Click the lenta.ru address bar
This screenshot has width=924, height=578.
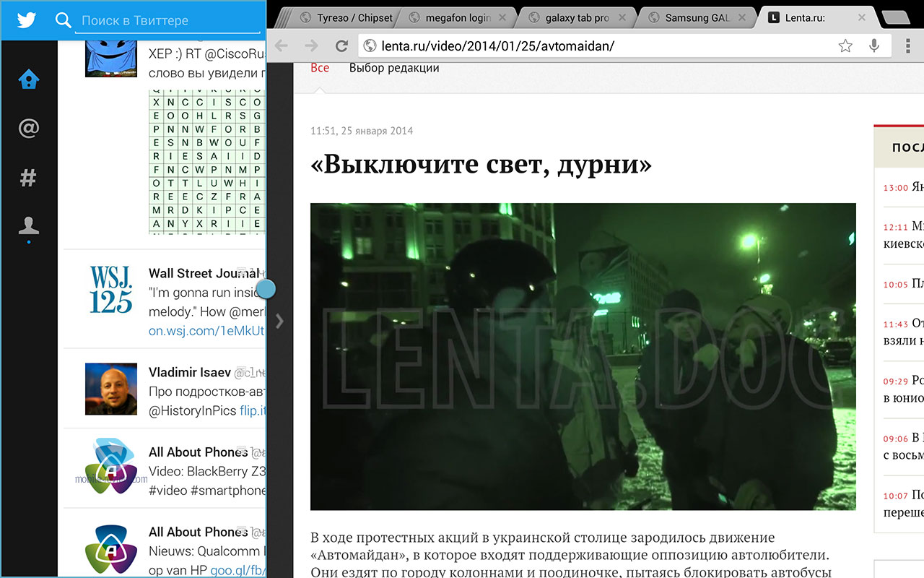599,46
